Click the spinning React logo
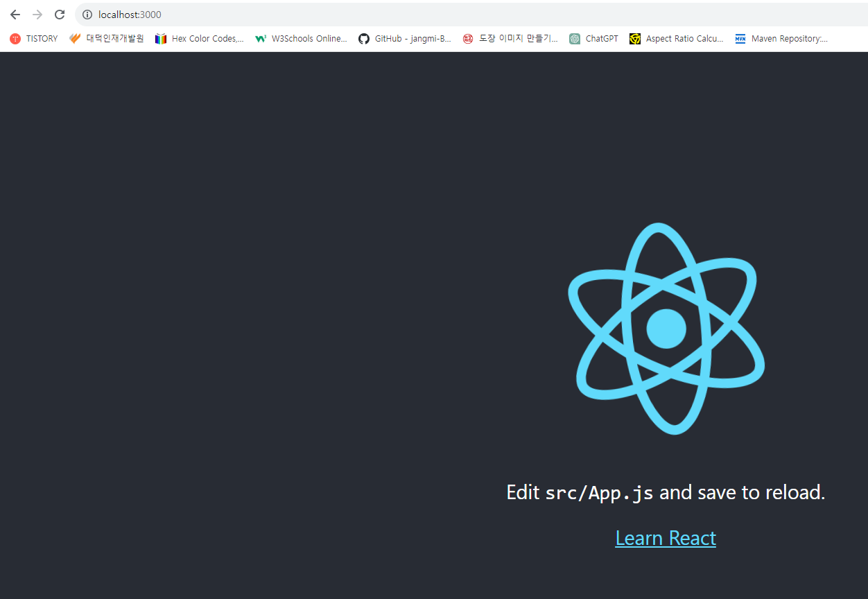 click(x=666, y=329)
